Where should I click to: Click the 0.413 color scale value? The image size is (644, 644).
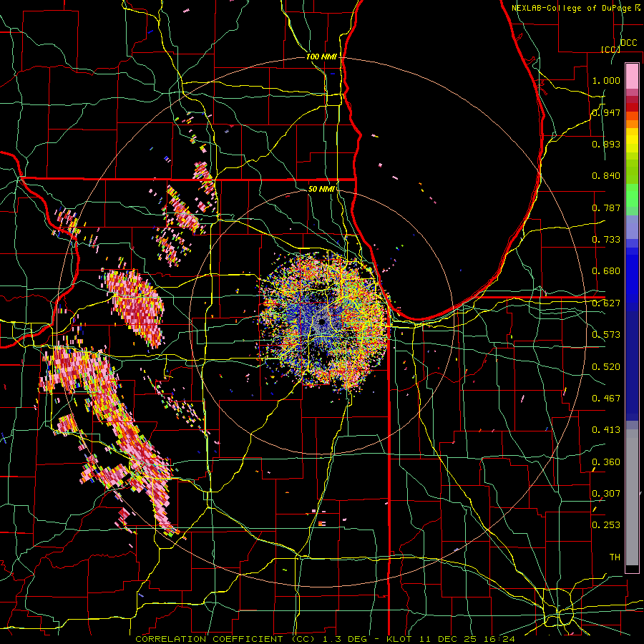[x=606, y=430]
